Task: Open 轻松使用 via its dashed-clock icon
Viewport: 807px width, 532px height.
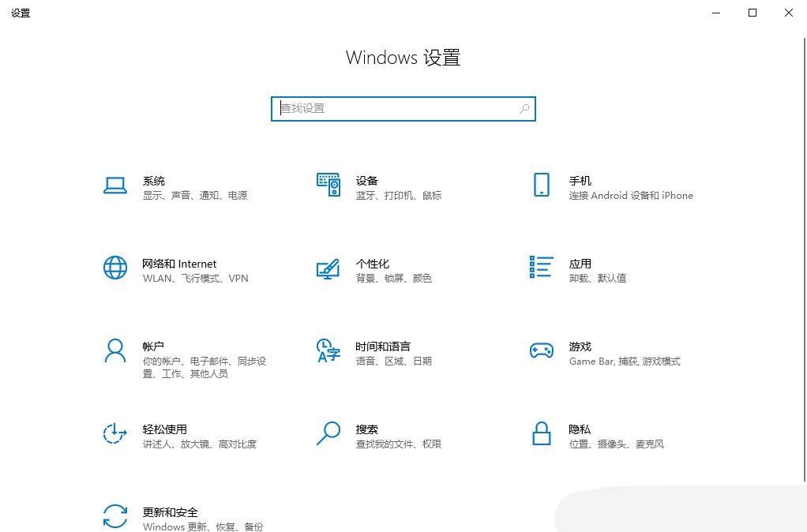Action: pos(115,433)
